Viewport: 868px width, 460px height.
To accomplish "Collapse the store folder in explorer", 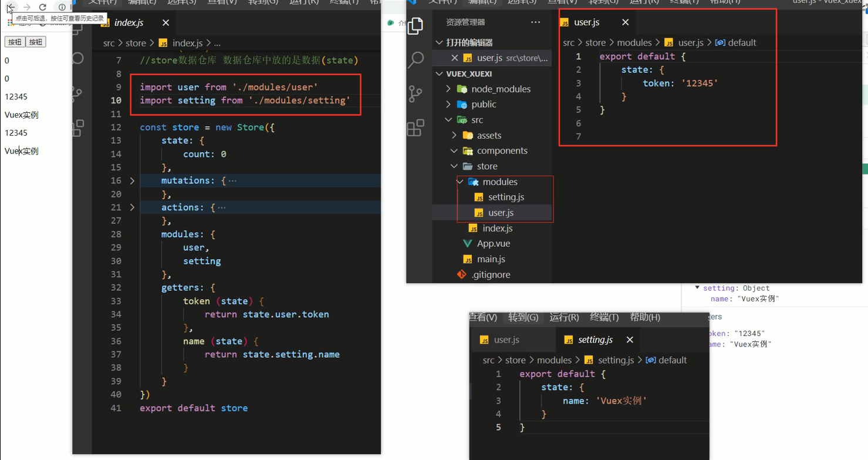I will pos(454,166).
